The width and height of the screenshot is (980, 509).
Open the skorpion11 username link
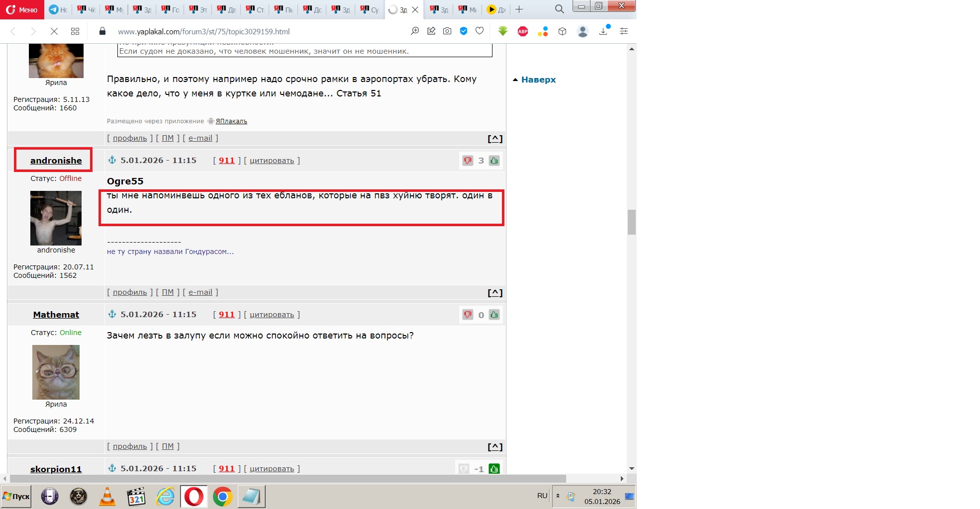[x=56, y=469]
